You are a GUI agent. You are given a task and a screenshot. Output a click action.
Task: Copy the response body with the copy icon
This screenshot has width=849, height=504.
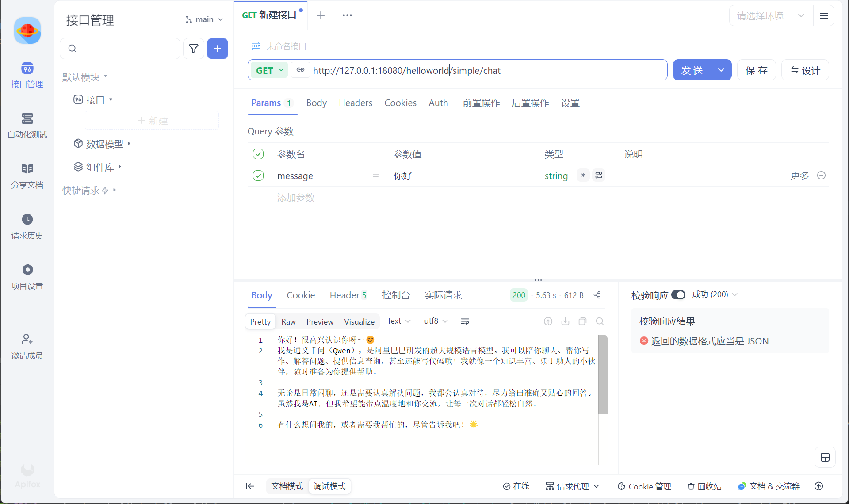[x=582, y=321]
